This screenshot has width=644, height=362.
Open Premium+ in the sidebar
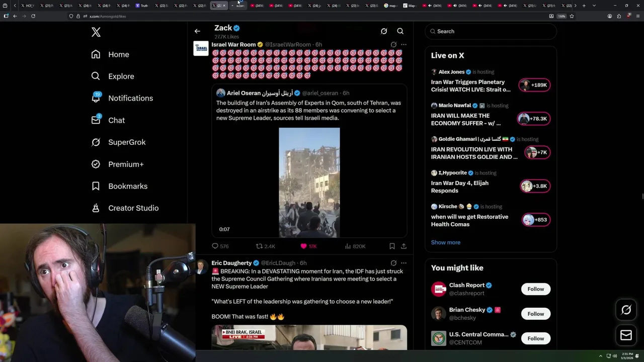117,164
